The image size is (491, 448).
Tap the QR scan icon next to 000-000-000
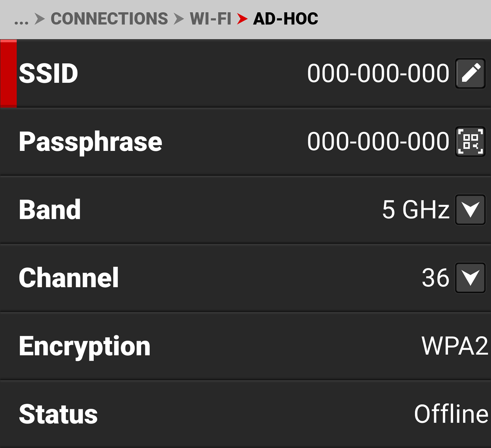470,142
